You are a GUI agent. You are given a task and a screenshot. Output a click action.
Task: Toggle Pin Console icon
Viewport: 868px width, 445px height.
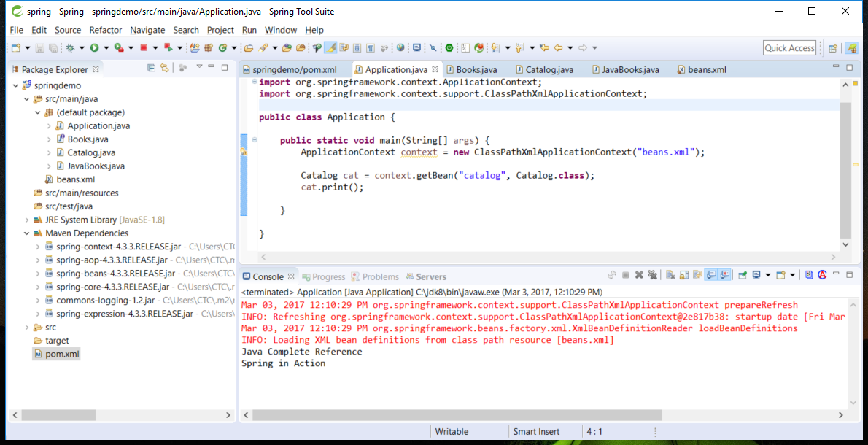[x=743, y=275]
